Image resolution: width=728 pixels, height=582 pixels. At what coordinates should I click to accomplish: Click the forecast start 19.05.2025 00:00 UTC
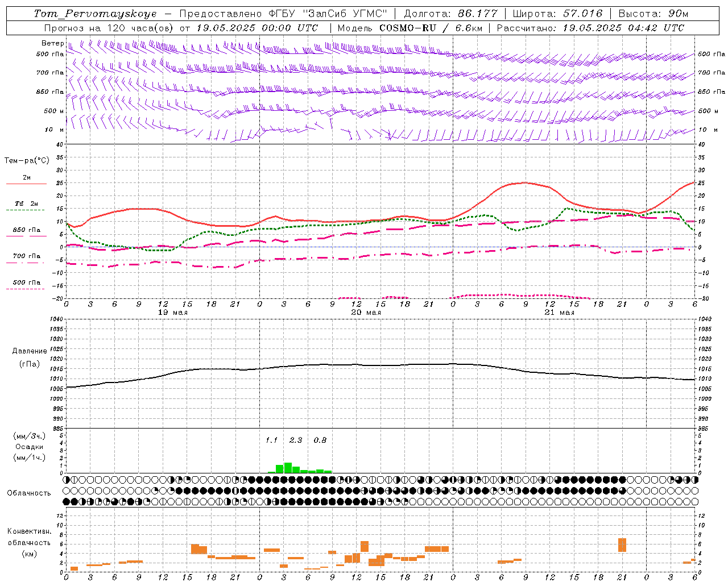click(x=257, y=28)
